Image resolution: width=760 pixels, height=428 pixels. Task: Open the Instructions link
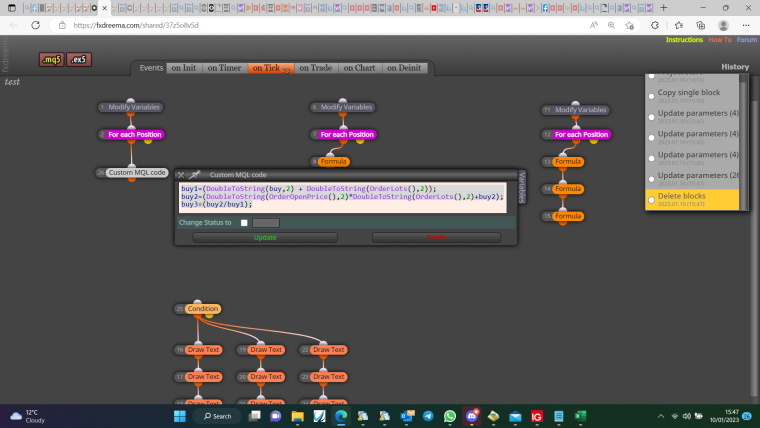[x=684, y=40]
